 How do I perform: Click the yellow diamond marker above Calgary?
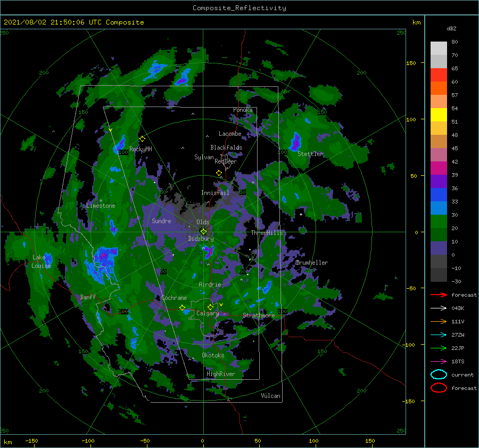tap(210, 307)
